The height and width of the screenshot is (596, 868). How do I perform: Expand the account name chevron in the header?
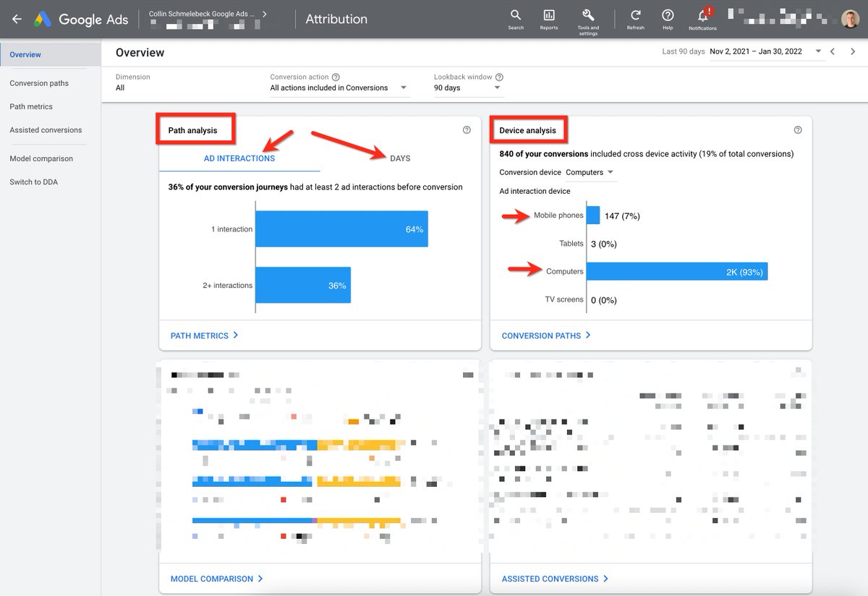[264, 14]
